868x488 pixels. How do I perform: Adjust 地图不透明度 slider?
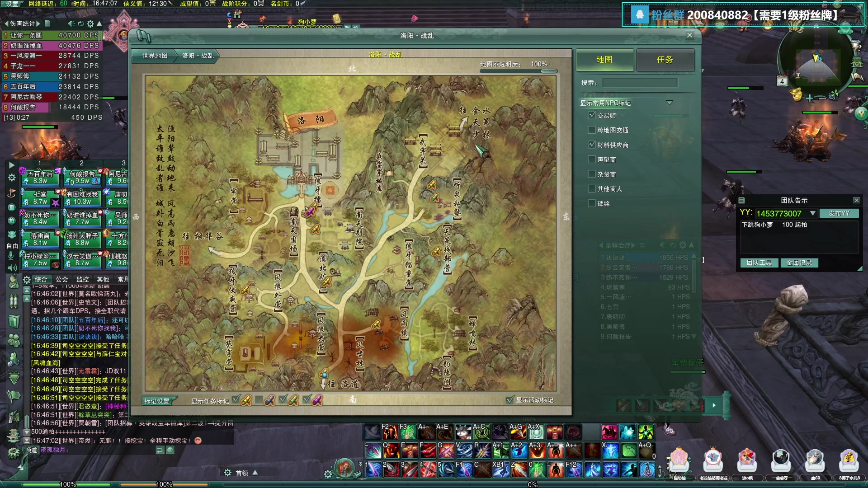click(549, 71)
